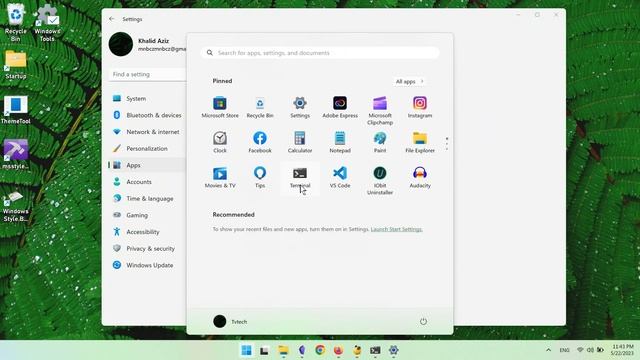Select the Windows Style Builder desktop shortcut

click(16, 206)
